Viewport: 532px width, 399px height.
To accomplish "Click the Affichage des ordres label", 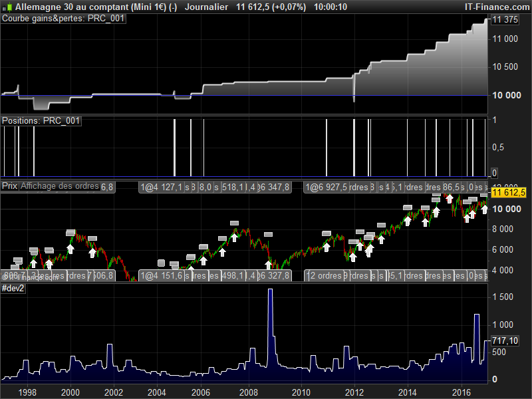I will click(60, 186).
